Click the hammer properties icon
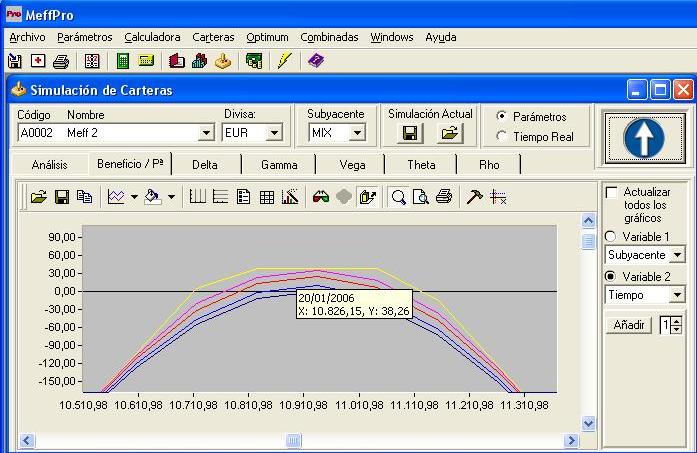The width and height of the screenshot is (697, 453). (x=475, y=196)
